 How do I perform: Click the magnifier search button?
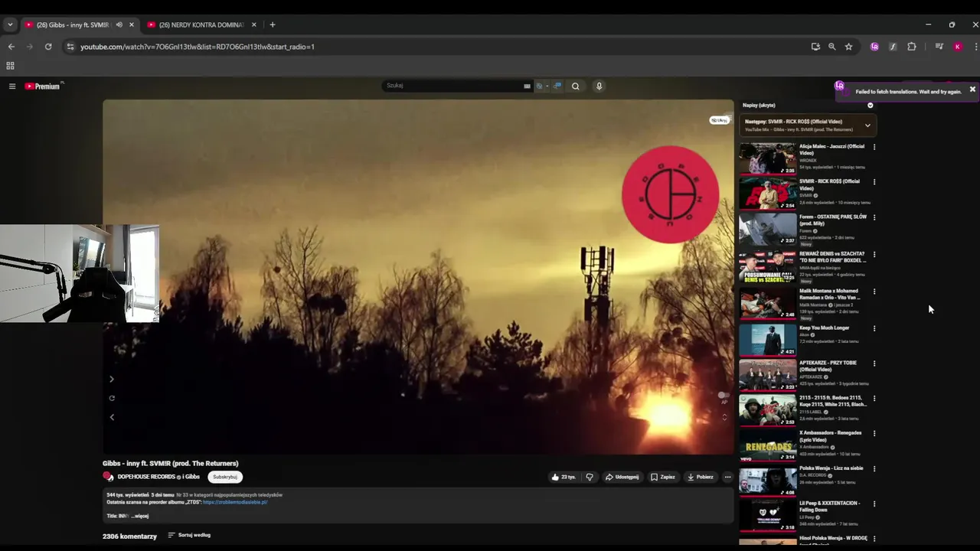[x=576, y=86]
